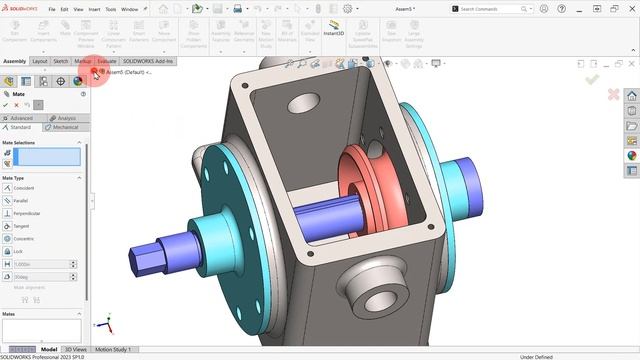
Task: Switch to the Layout ribbon tab
Action: click(40, 61)
